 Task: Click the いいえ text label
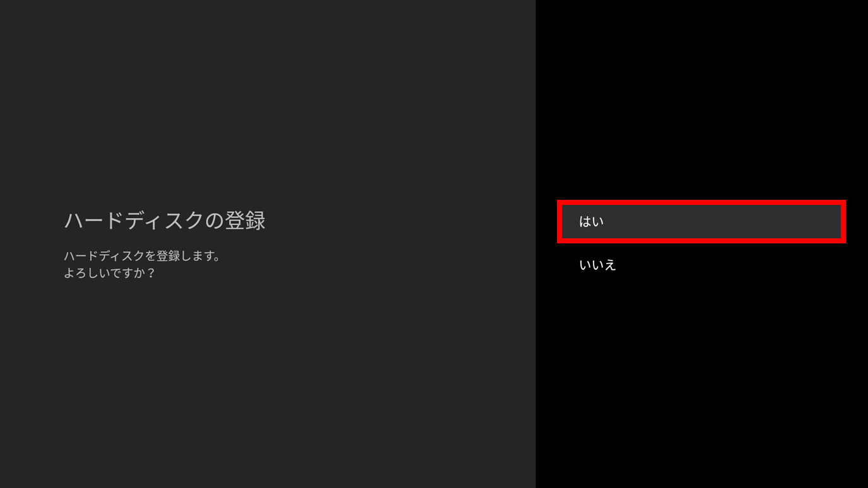coord(597,265)
